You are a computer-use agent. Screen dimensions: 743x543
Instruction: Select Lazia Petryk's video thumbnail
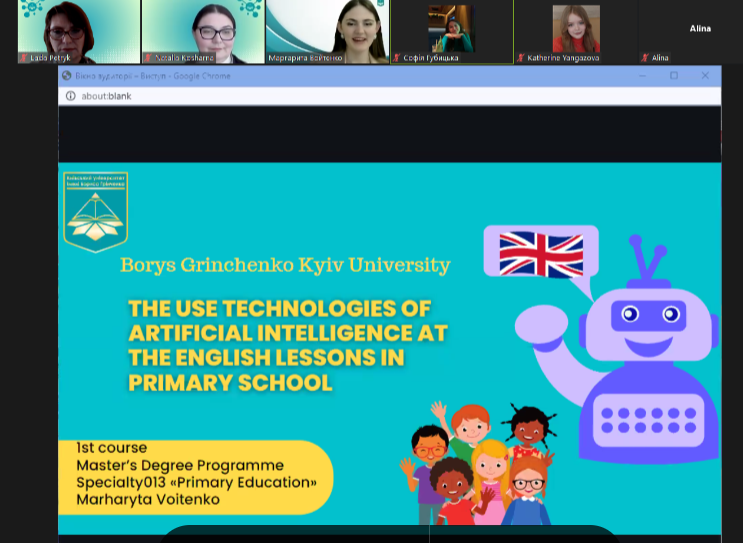coord(78,30)
